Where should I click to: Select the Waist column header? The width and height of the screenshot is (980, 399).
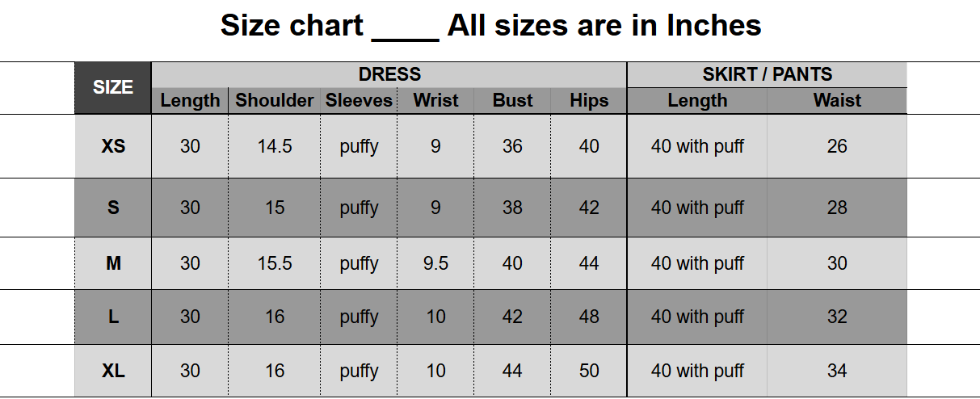[x=837, y=101]
